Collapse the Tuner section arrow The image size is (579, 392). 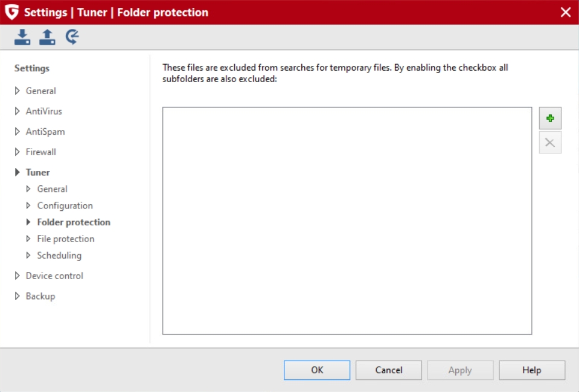coord(17,172)
